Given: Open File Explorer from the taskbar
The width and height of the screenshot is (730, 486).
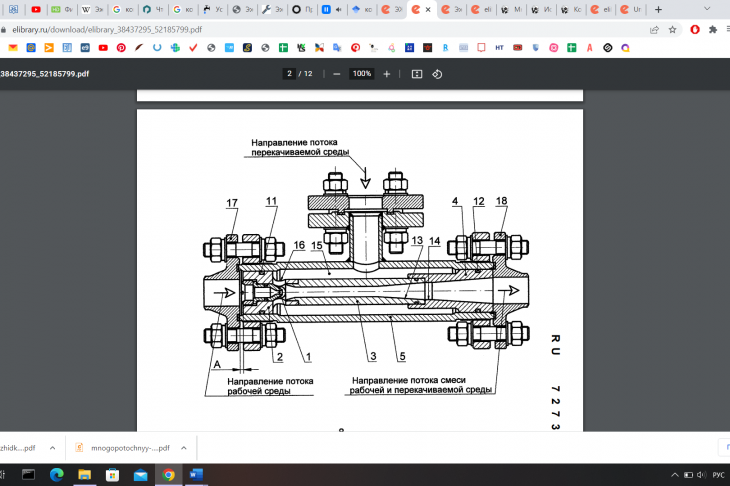Looking at the screenshot, I should pyautogui.click(x=84, y=475).
